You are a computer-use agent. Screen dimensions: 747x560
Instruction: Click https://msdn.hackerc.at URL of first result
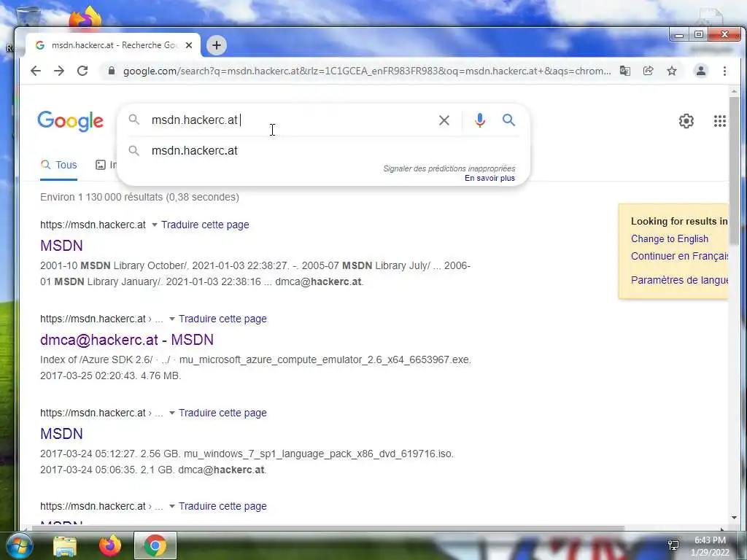tap(93, 225)
